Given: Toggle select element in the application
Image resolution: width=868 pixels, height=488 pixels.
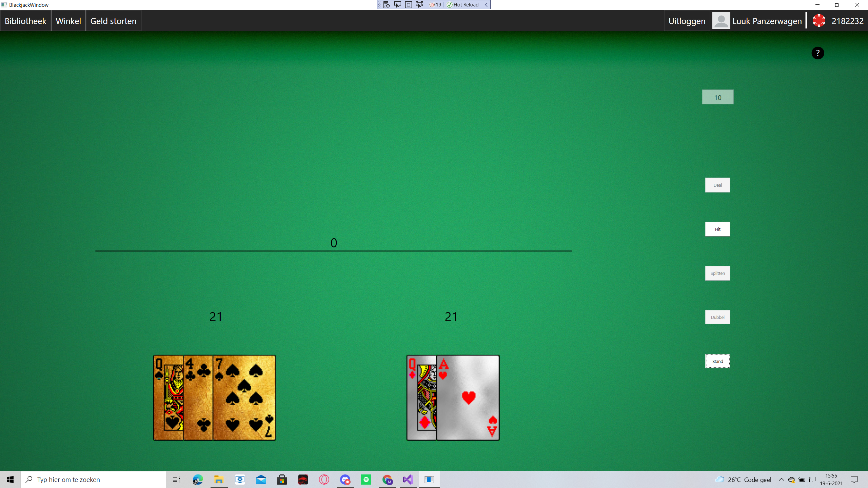Looking at the screenshot, I should click(419, 4).
